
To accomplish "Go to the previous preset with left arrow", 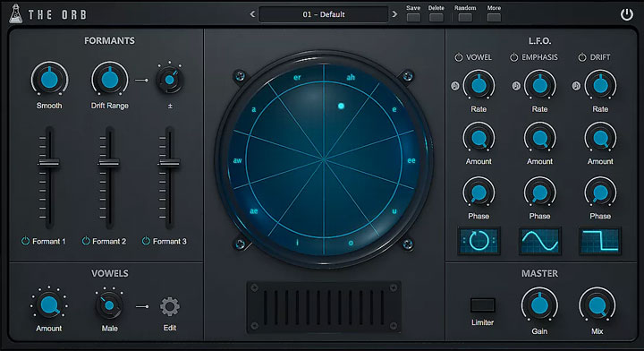I will 252,14.
